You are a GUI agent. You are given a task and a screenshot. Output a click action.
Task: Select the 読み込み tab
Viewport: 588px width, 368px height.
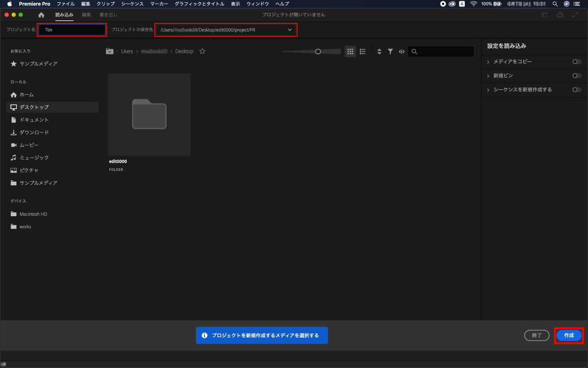click(64, 15)
